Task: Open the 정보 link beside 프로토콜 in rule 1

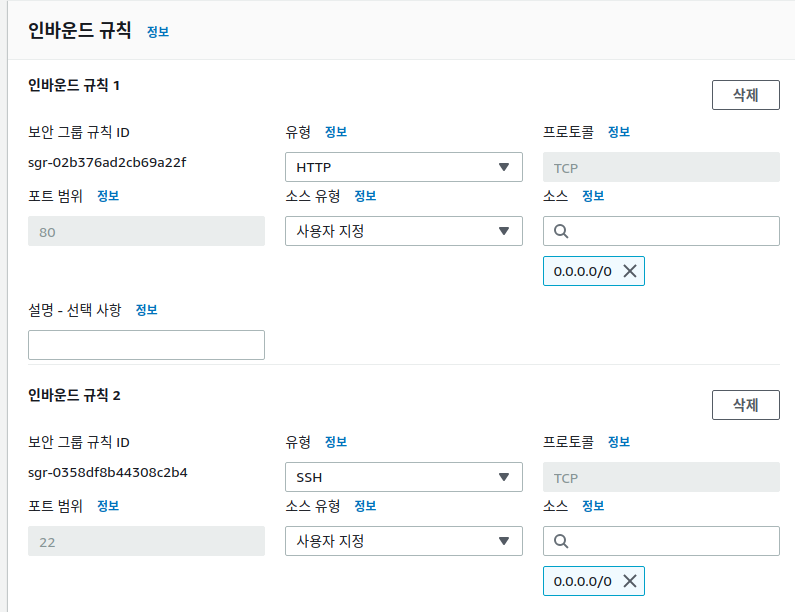Action: pos(619,132)
